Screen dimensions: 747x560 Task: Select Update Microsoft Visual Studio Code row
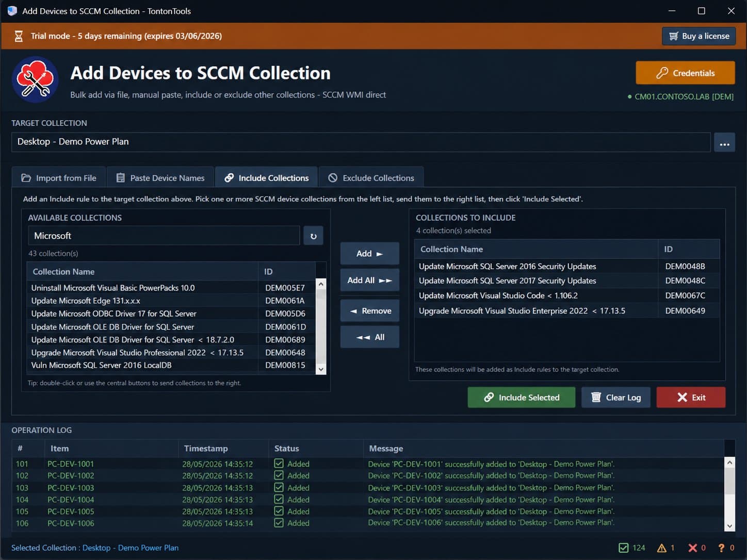pos(567,295)
